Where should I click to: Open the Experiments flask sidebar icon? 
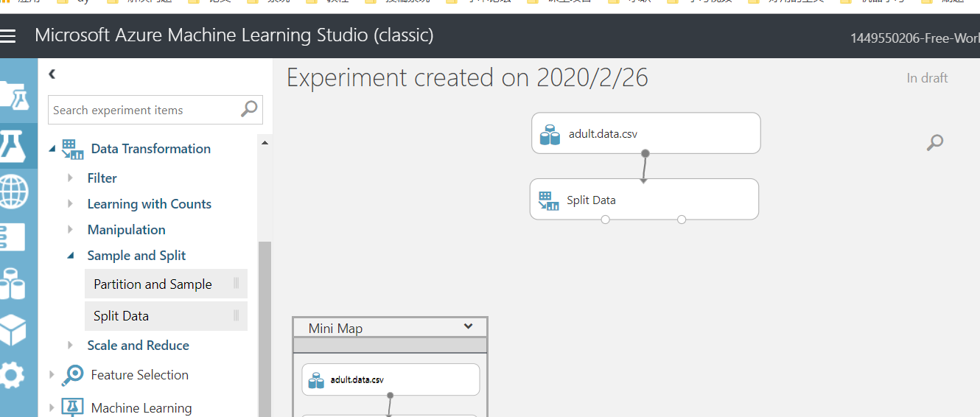[13, 144]
